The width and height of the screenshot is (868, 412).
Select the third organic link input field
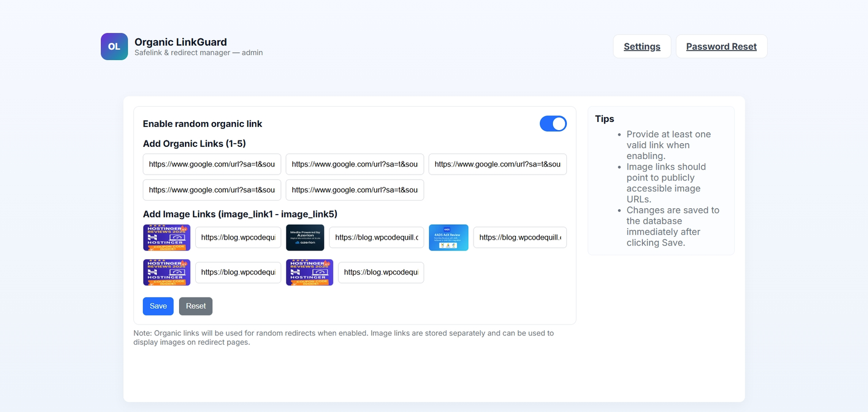(x=497, y=164)
